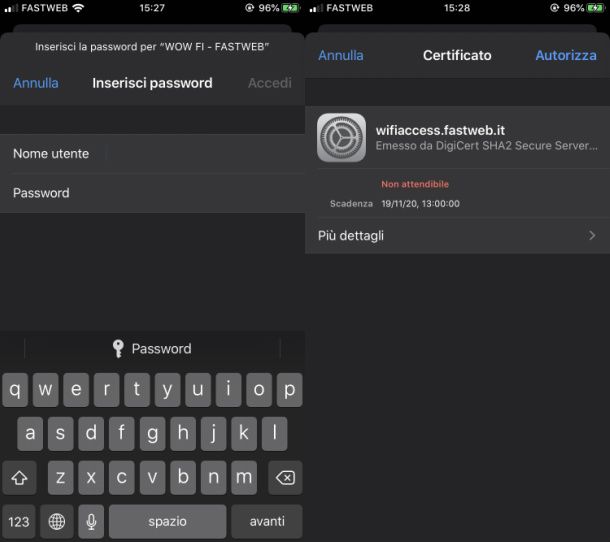Tap the x key
The width and height of the screenshot is (610, 542).
click(x=91, y=478)
